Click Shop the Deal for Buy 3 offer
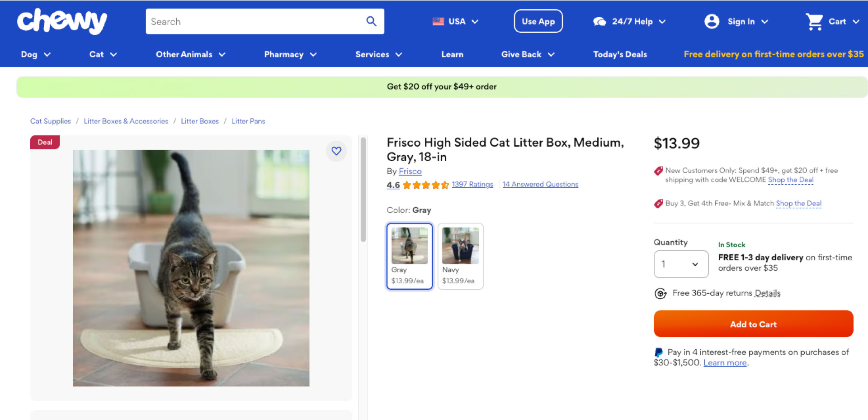This screenshot has height=420, width=868. (799, 204)
